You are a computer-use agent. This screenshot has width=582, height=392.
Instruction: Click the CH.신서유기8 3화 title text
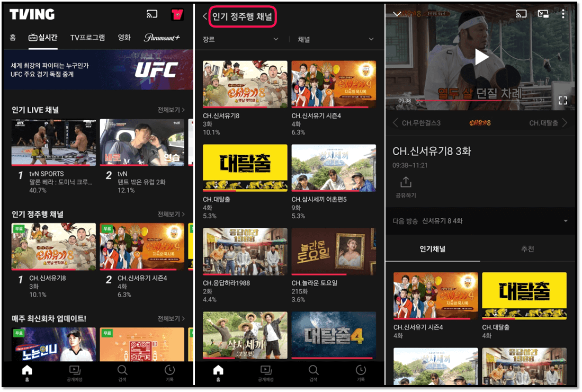coord(432,152)
